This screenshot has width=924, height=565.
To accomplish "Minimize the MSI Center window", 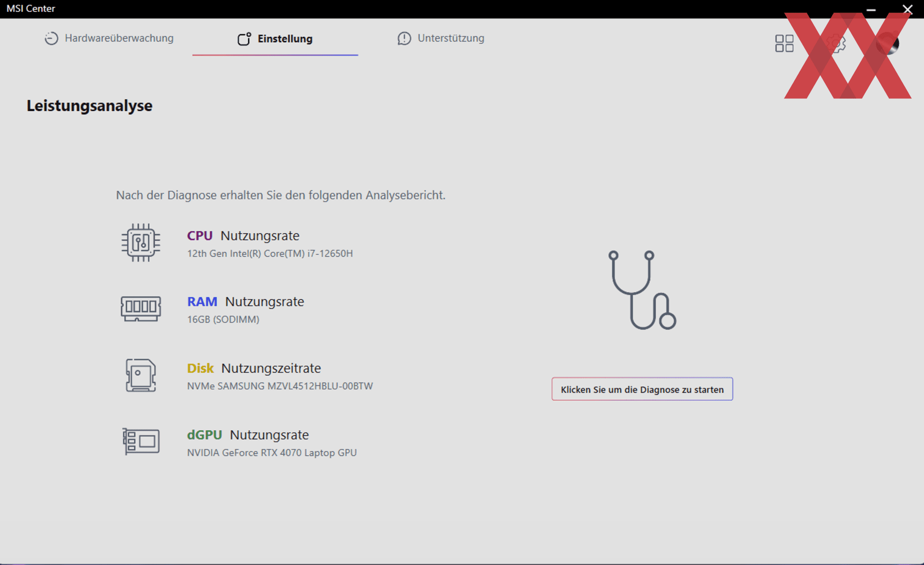I will pyautogui.click(x=871, y=9).
